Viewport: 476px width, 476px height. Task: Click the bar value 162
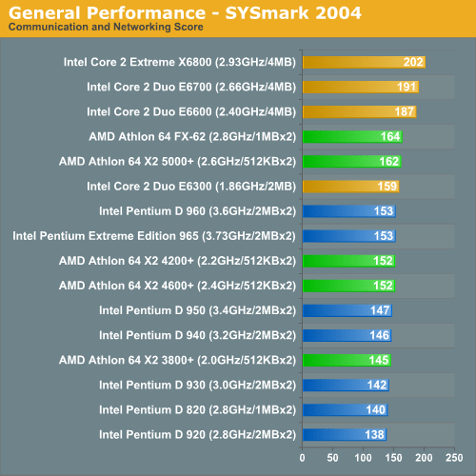click(389, 162)
